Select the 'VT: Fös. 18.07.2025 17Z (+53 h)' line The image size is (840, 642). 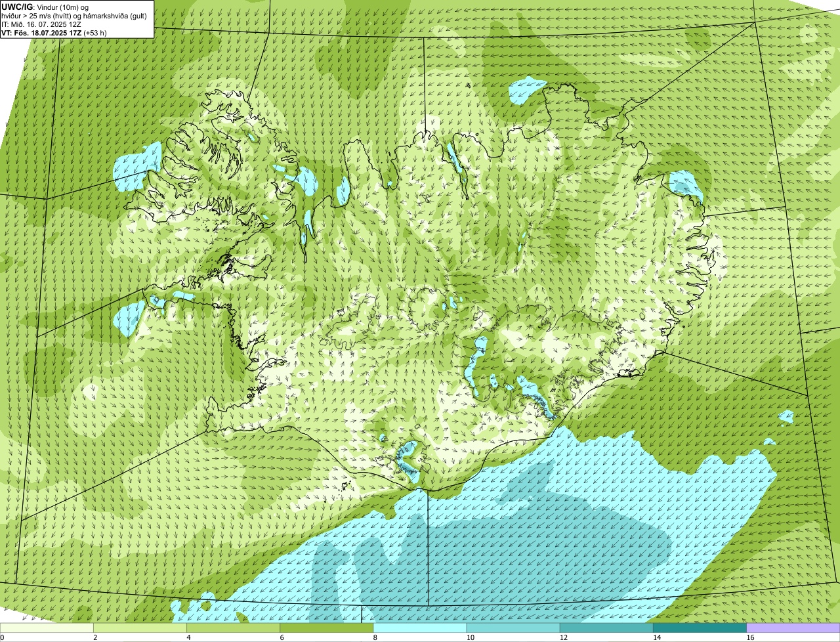coord(54,33)
